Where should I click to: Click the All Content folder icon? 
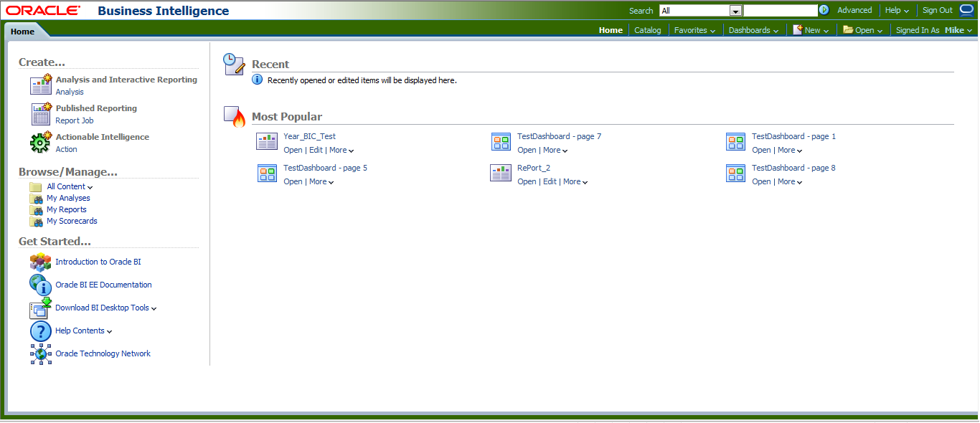click(36, 187)
